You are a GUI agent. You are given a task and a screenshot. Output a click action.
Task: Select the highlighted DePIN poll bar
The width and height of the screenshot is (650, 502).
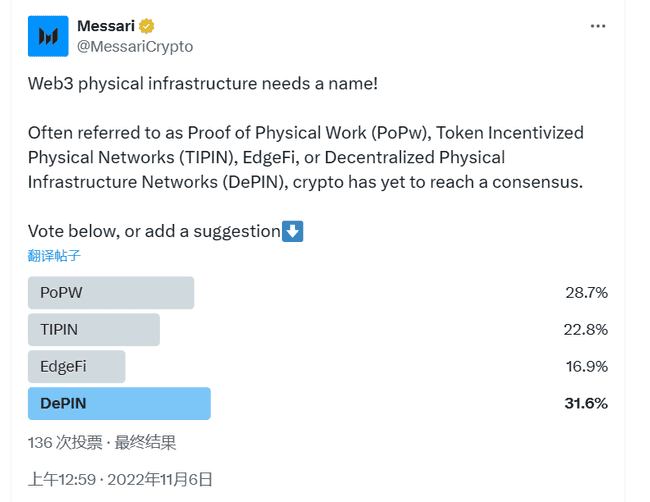[x=119, y=404]
